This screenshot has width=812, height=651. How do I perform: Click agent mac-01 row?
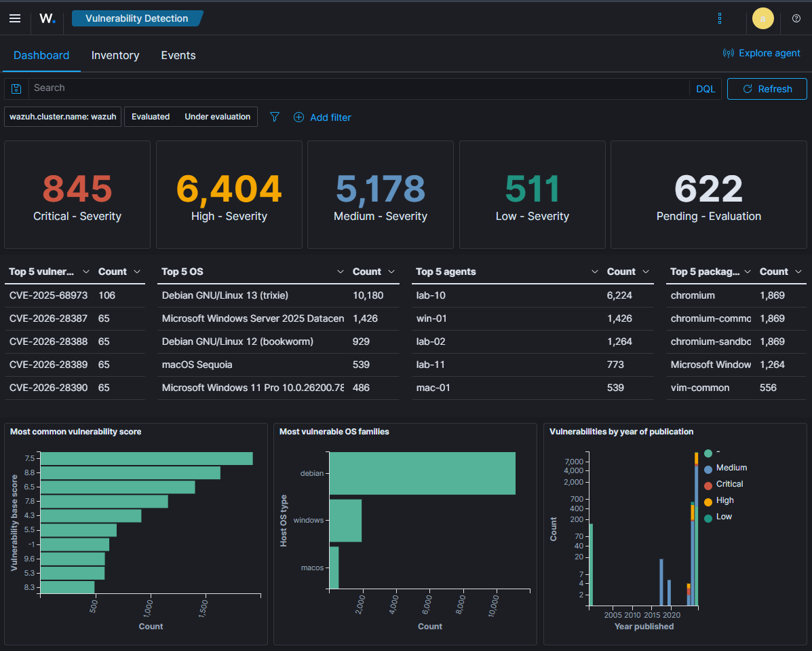tap(533, 388)
